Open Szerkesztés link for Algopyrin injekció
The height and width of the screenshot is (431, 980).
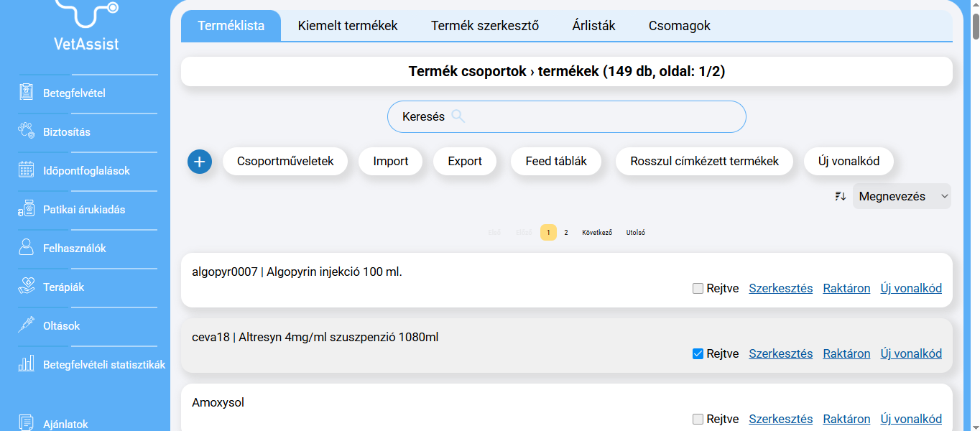[780, 289]
